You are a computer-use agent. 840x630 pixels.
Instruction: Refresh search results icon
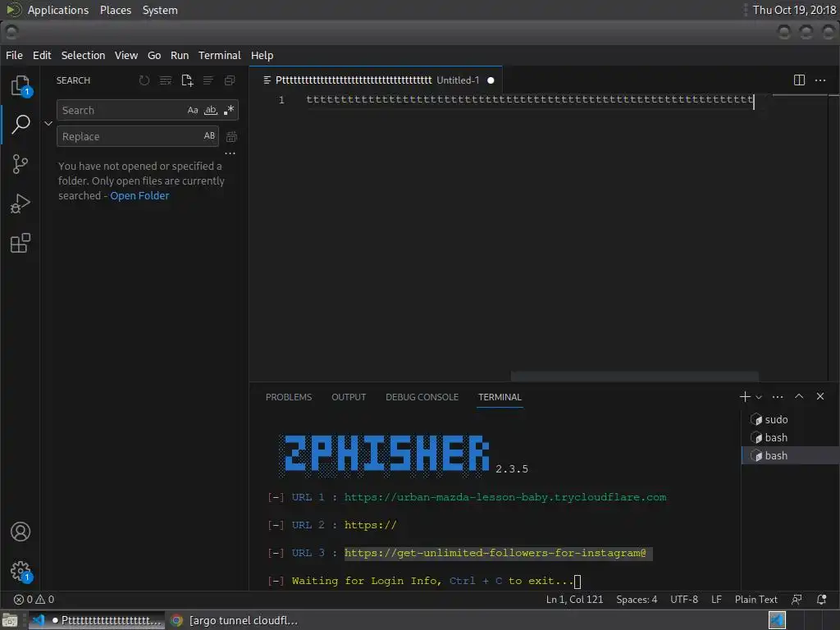click(x=144, y=80)
